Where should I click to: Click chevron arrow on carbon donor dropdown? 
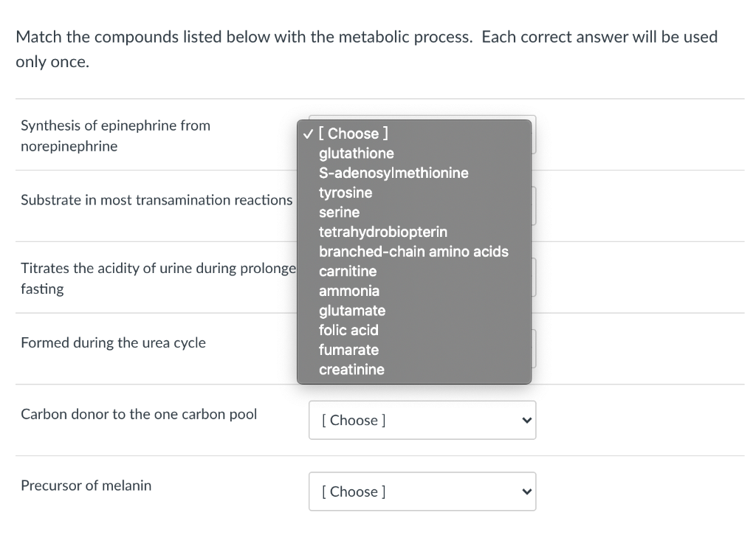click(x=526, y=421)
